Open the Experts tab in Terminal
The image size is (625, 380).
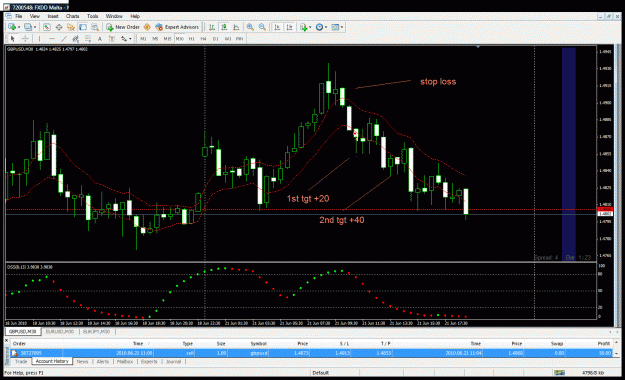tap(149, 362)
